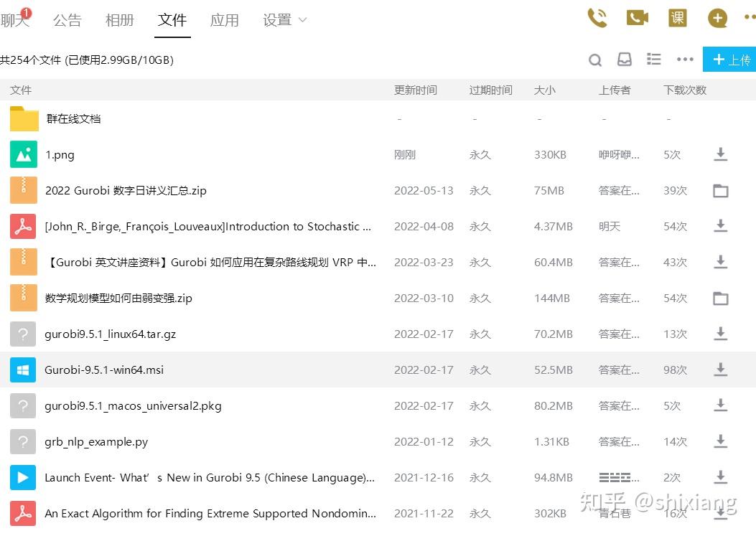Select grb_nlp_example.py file name
This screenshot has width=756, height=536.
[x=96, y=441]
